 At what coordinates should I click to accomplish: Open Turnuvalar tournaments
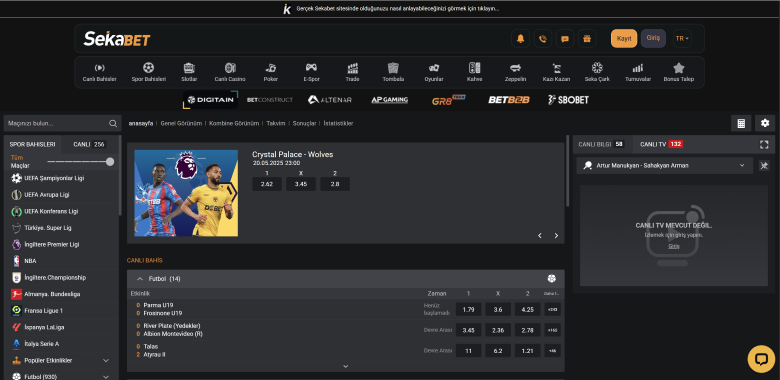(x=638, y=73)
